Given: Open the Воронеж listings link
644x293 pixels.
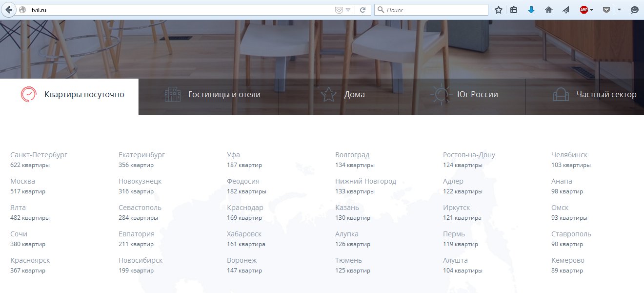Looking at the screenshot, I should tap(241, 260).
